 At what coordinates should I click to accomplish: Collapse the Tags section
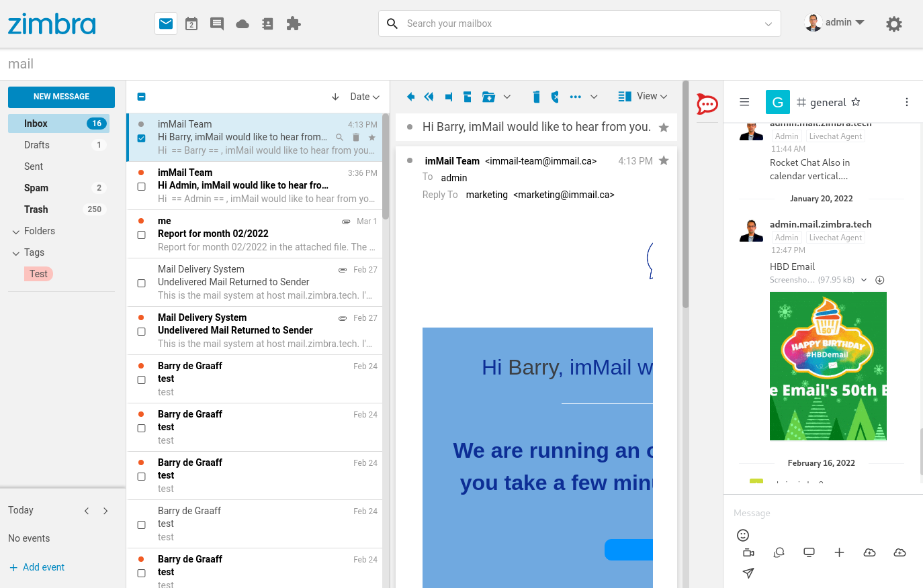tap(16, 253)
